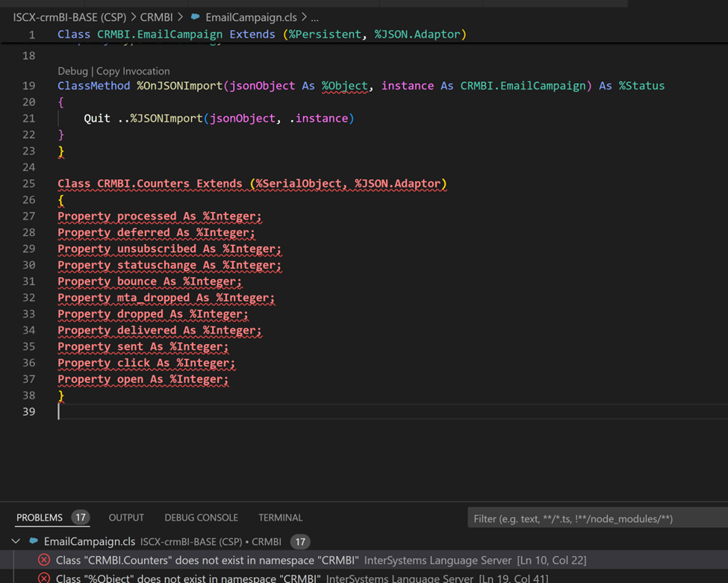
Task: Click the EmailCampaign.cls file icon in breadcrumb
Action: tap(196, 16)
